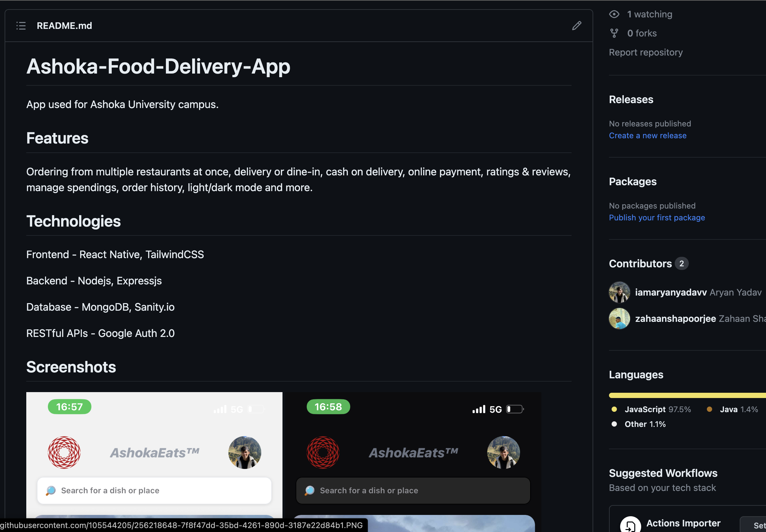Click 'Backend - Nodejs, Expressjs' line

pyautogui.click(x=94, y=281)
